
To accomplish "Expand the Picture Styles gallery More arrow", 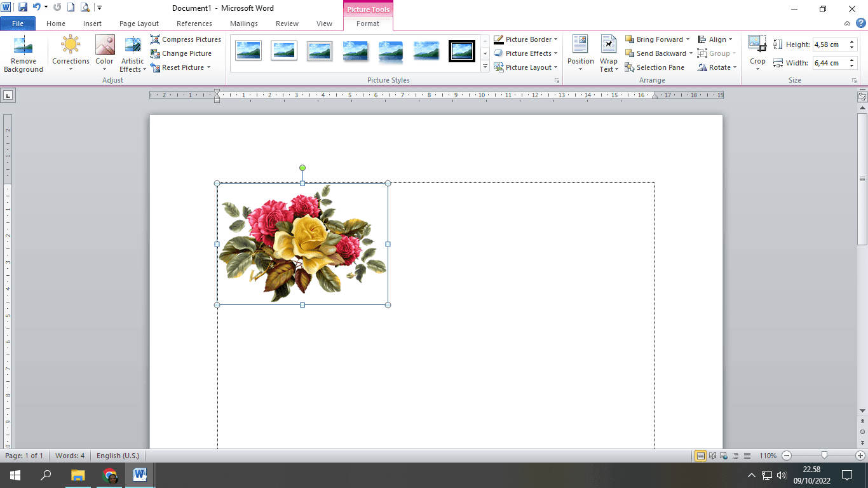I will pyautogui.click(x=485, y=67).
